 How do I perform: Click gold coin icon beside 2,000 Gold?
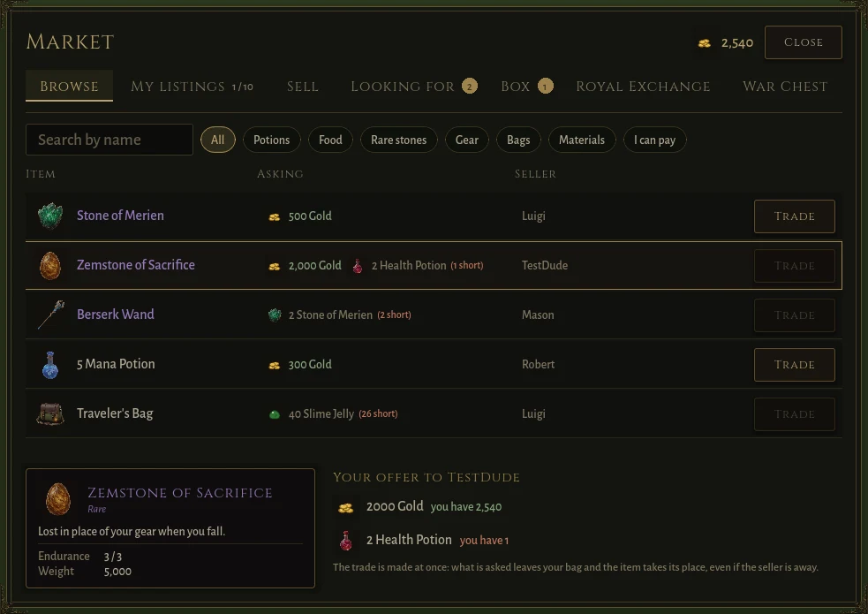274,266
